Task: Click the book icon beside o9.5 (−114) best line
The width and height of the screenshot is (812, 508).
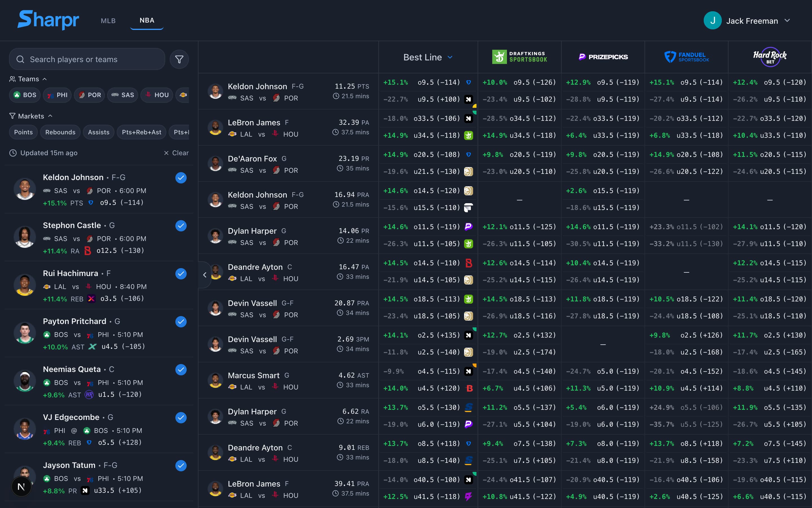Action: coord(468,82)
